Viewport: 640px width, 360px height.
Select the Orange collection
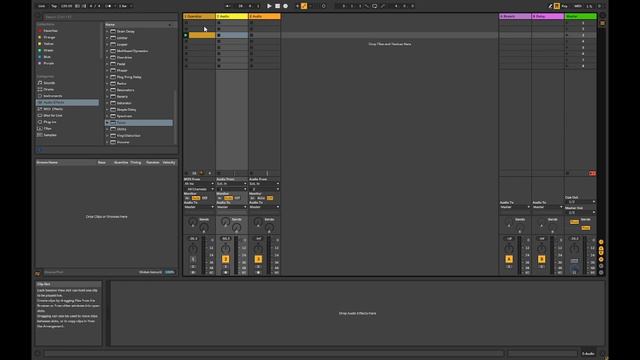point(49,37)
